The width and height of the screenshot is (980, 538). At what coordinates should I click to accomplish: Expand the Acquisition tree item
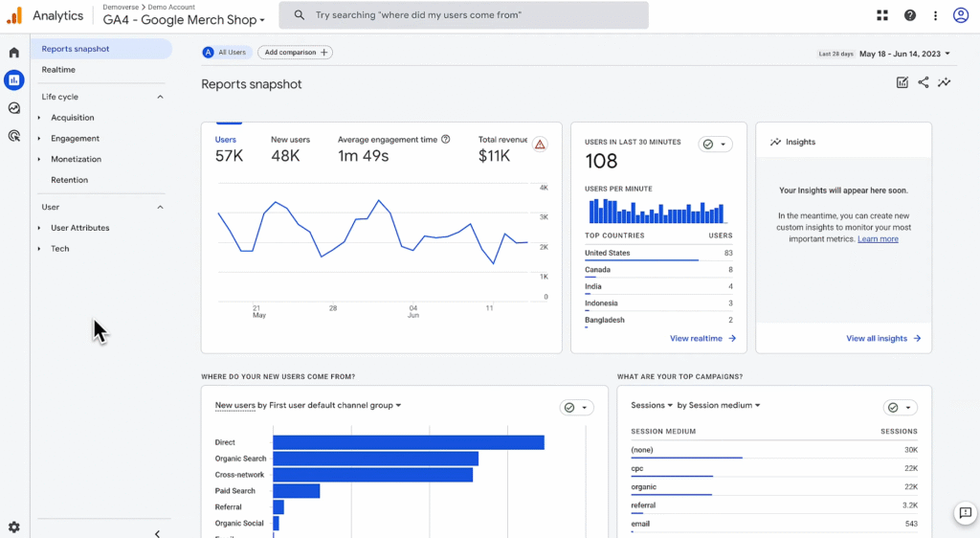pyautogui.click(x=38, y=118)
